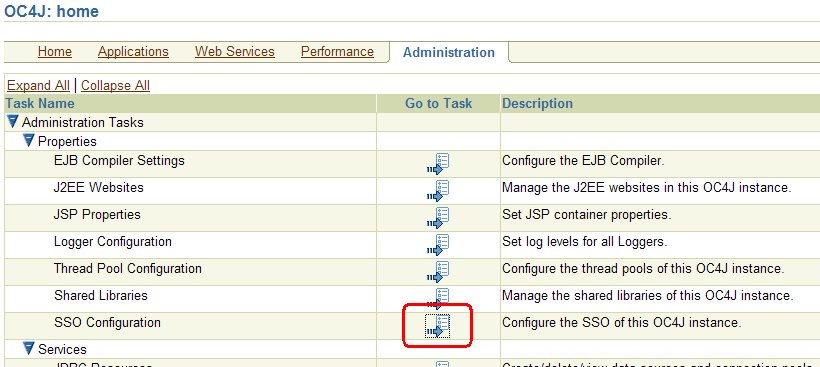Screen dimensions: 820x367
Task: Open Go to Task icon for JSP Properties
Action: pos(438,218)
